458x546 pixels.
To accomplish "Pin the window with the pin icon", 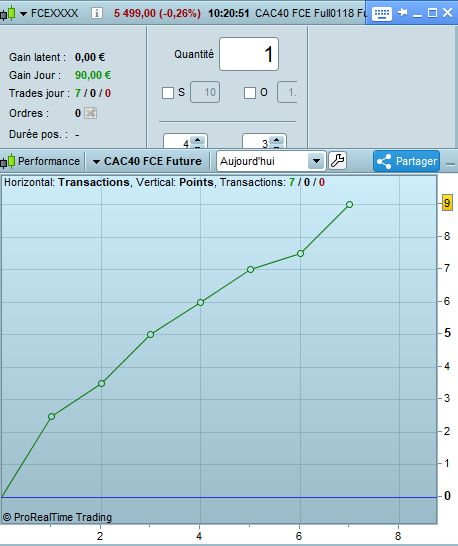I will coord(403,13).
